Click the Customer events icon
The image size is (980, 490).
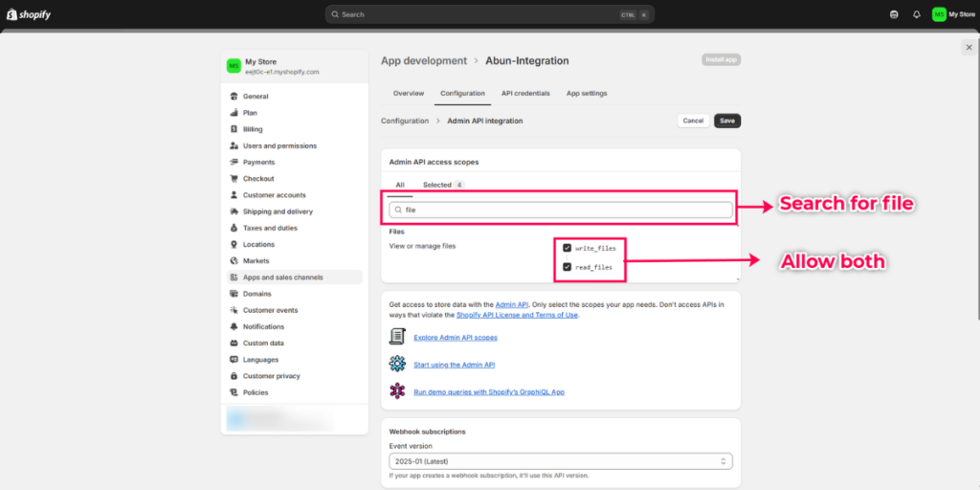(234, 310)
